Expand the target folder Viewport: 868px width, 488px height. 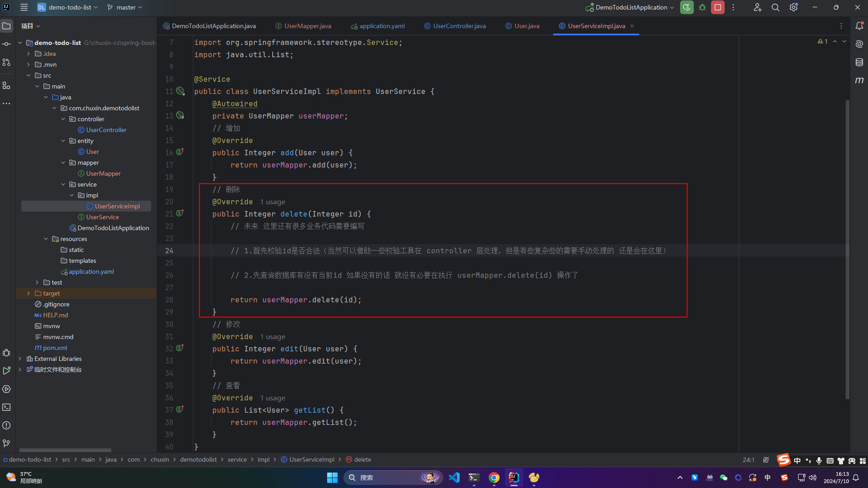point(29,293)
